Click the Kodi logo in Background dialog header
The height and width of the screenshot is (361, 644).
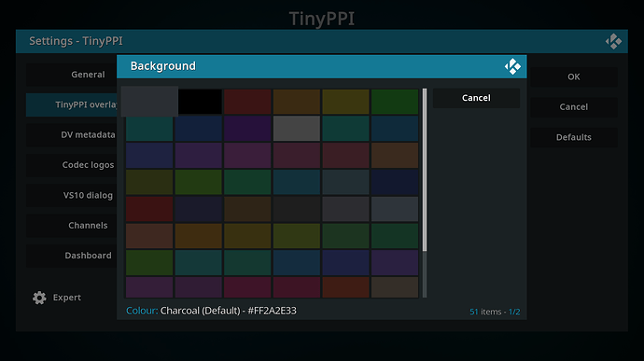pos(512,66)
